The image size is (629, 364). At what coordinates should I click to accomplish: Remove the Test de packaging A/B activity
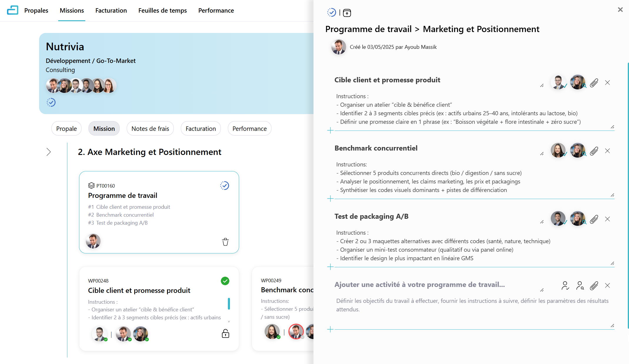(608, 219)
